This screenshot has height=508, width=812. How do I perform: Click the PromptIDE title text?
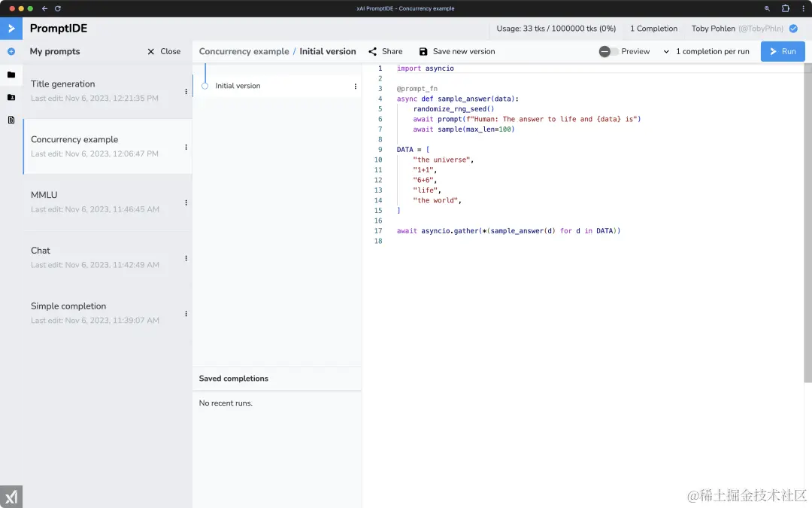pos(59,29)
